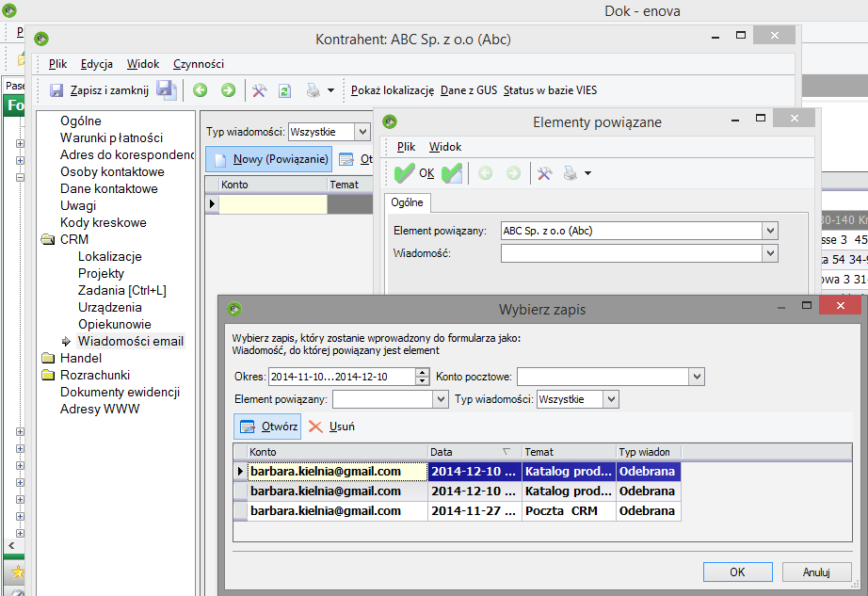Select Ogólne in Kontrahent tree
Image resolution: width=868 pixels, height=596 pixels.
[x=81, y=121]
